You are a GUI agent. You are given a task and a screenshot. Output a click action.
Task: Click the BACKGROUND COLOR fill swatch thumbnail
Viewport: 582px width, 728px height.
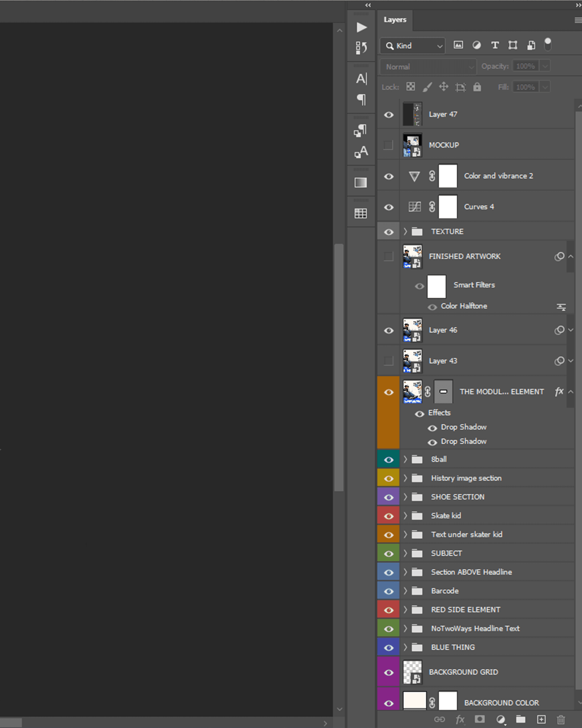[x=415, y=701]
